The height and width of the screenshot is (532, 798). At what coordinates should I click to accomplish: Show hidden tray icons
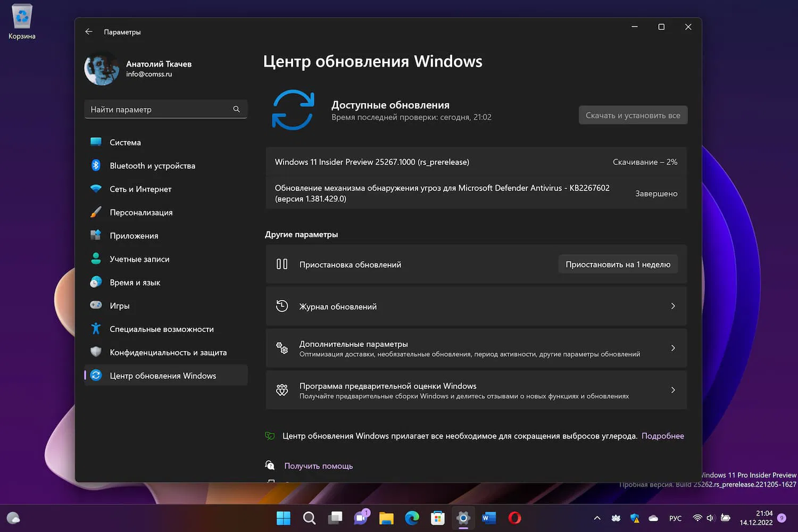(597, 518)
